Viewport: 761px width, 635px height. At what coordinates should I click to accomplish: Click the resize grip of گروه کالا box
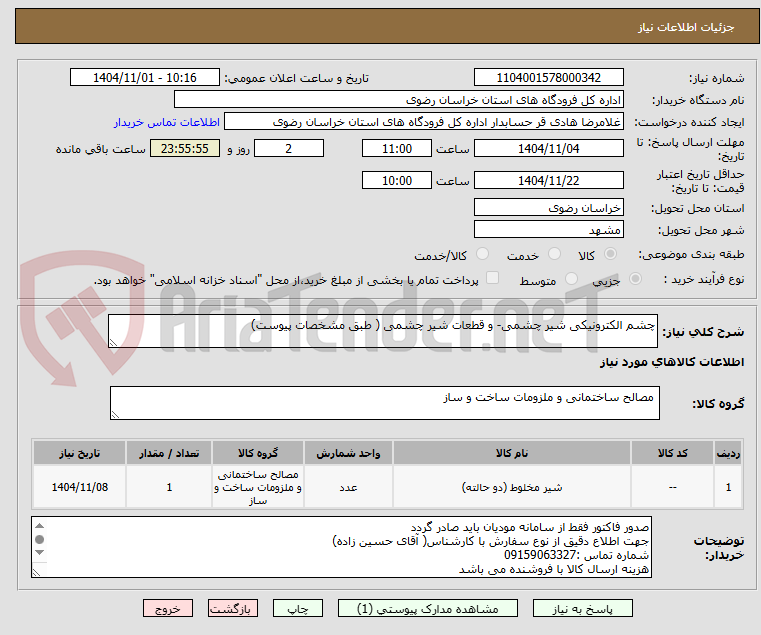[x=115, y=415]
